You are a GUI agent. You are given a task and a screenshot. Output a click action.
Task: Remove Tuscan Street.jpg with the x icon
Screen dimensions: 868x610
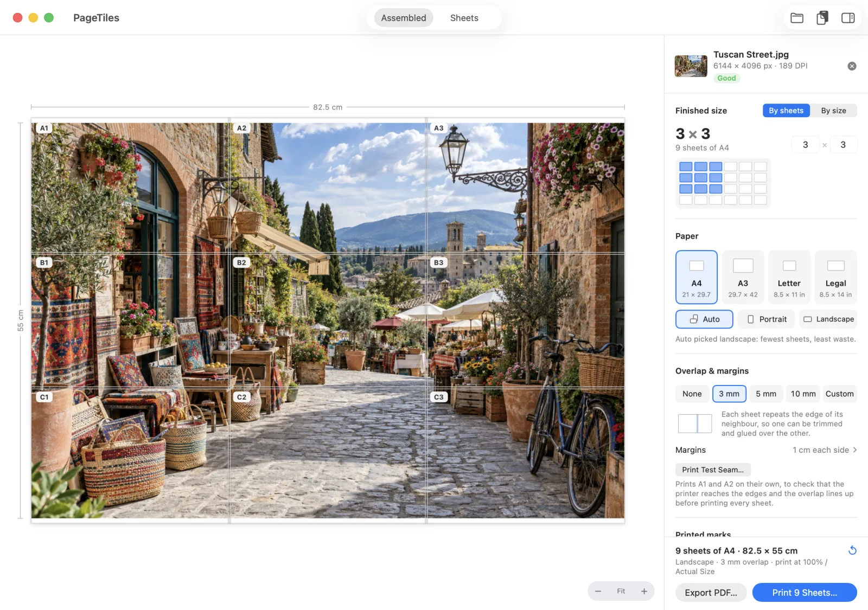click(x=852, y=66)
